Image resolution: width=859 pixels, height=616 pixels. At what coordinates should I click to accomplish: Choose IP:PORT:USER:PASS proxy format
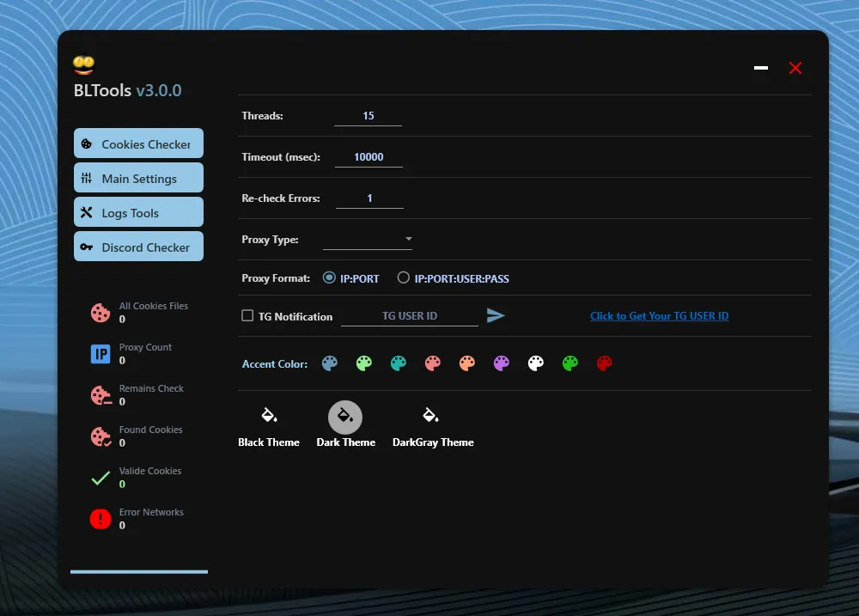pos(402,278)
